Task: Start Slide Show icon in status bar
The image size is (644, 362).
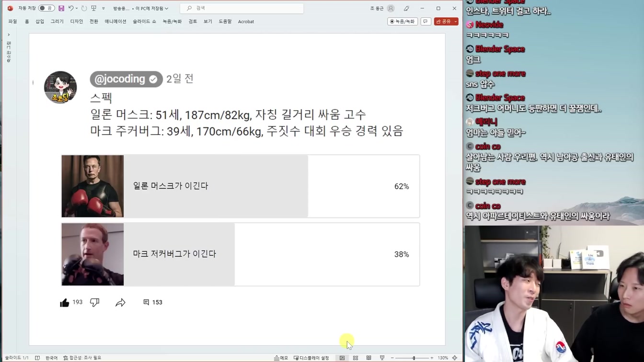Action: (x=382, y=358)
